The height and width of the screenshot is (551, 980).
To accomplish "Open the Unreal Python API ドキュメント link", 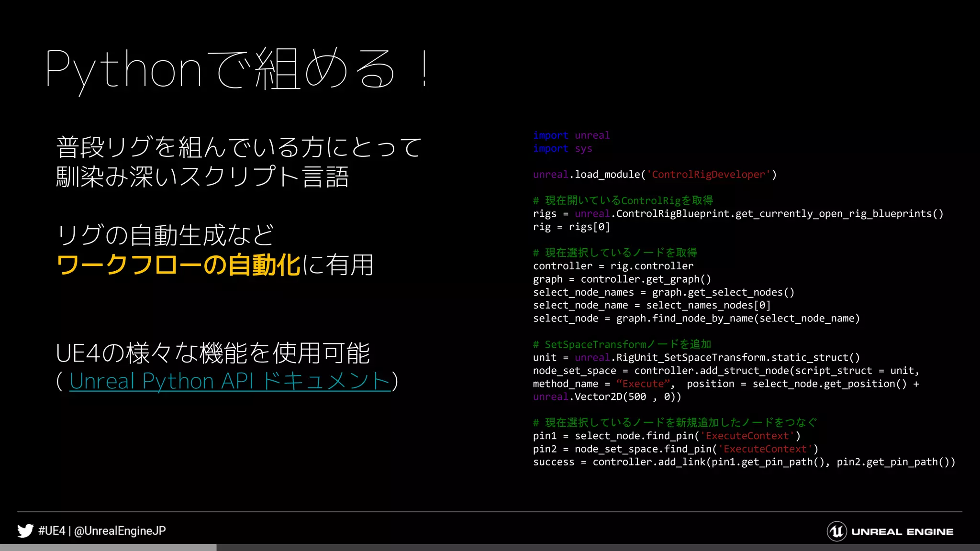I will tap(230, 381).
